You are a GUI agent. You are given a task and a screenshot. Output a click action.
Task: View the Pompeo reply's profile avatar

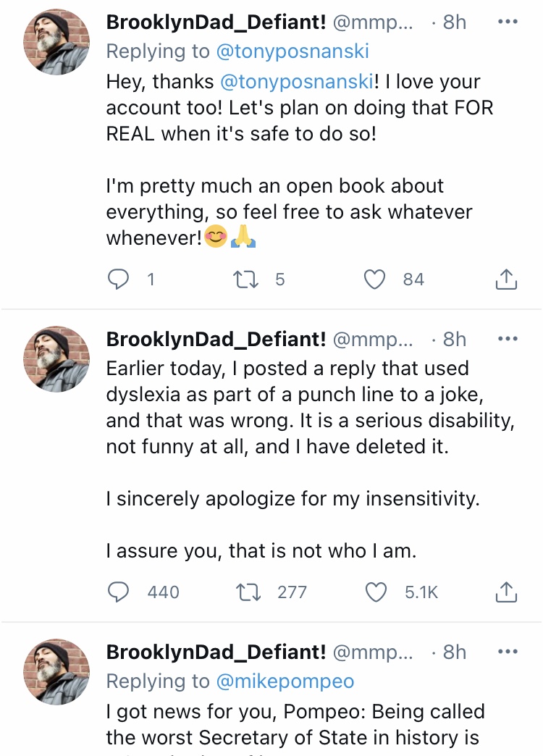click(56, 672)
